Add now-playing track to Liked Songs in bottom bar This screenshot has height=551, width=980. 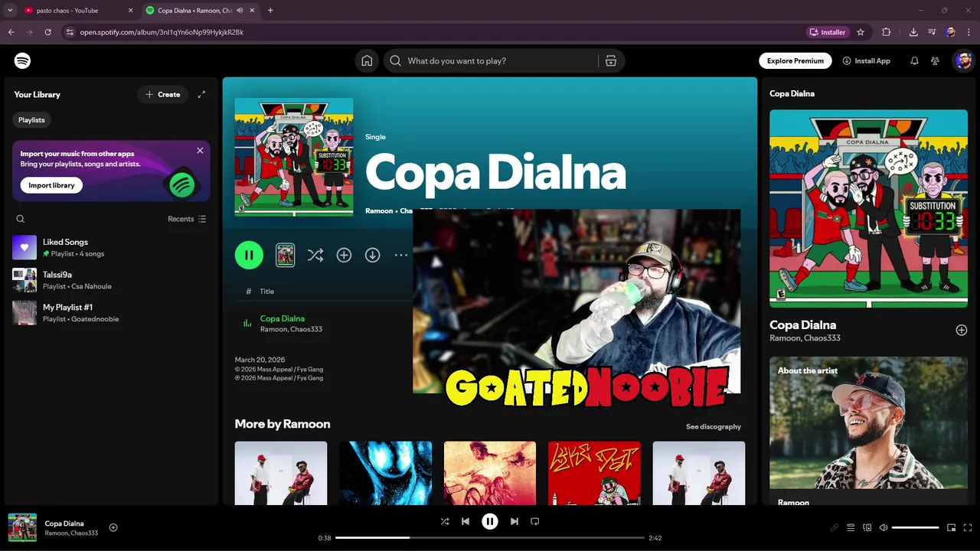[113, 527]
